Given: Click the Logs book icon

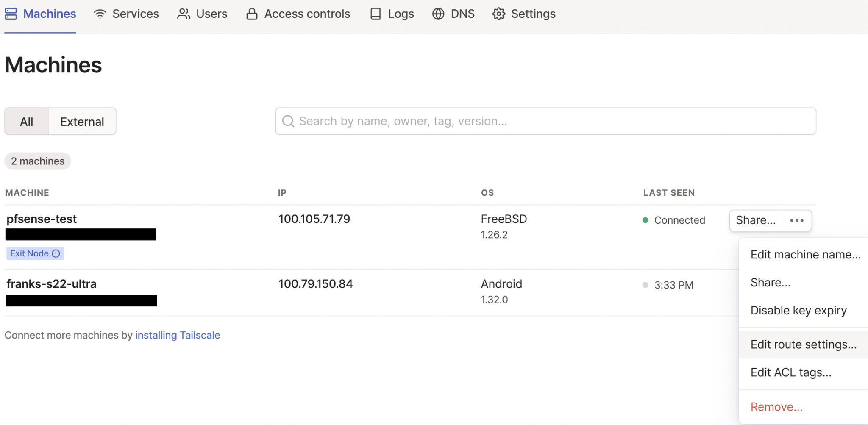Looking at the screenshot, I should [375, 14].
